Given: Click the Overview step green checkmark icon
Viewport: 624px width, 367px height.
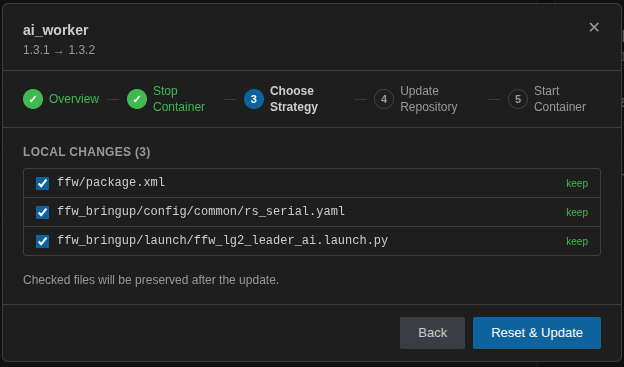Looking at the screenshot, I should 33,99.
